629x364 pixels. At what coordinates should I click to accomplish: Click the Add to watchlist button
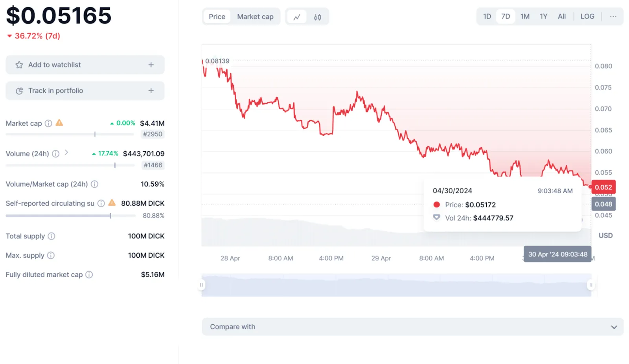[x=85, y=65]
